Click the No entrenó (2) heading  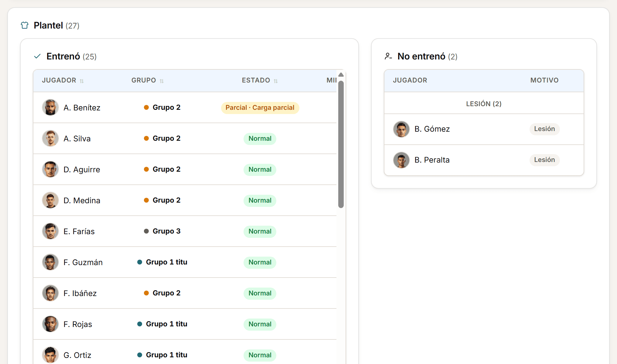[428, 56]
